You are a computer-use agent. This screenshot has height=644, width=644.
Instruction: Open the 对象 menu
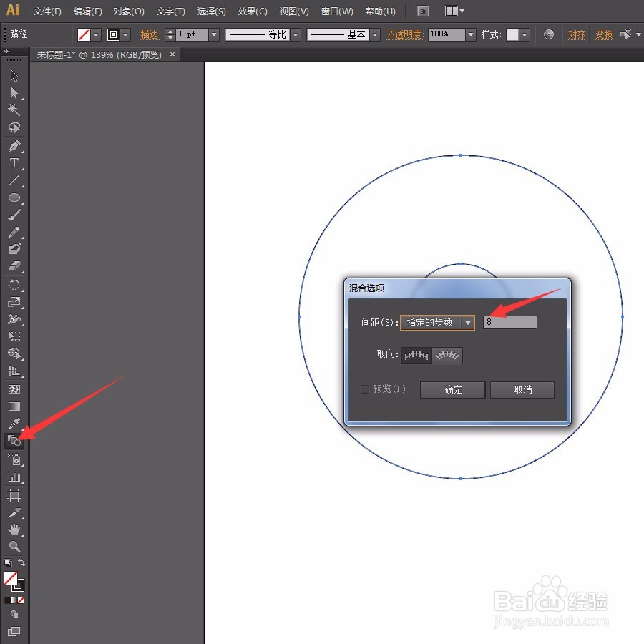pyautogui.click(x=129, y=11)
